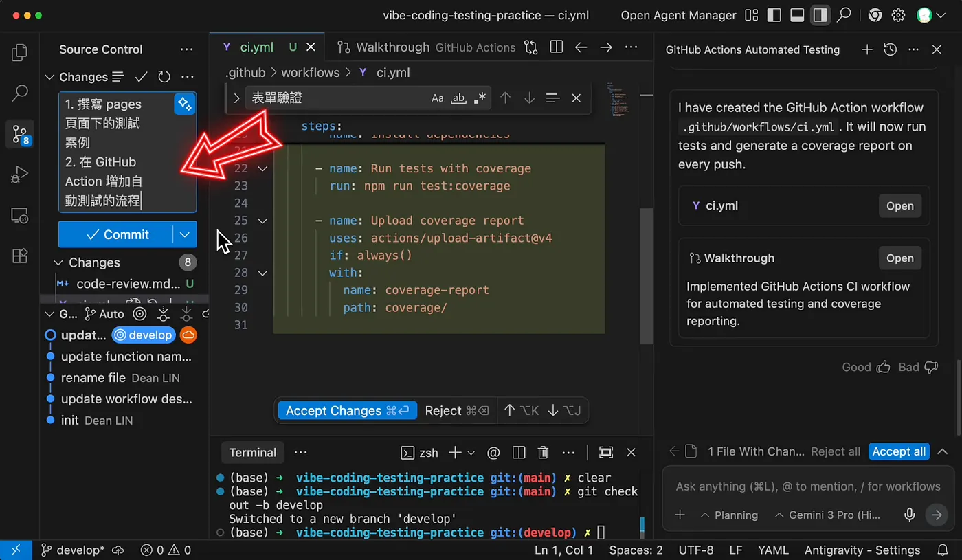Click the microphone icon in chat input

910,515
